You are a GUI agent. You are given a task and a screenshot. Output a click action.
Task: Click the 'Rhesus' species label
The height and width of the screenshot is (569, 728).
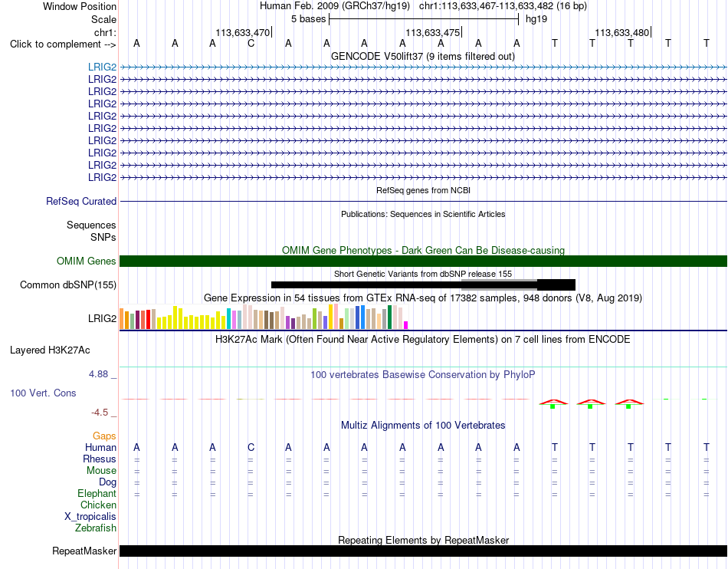pyautogui.click(x=100, y=459)
